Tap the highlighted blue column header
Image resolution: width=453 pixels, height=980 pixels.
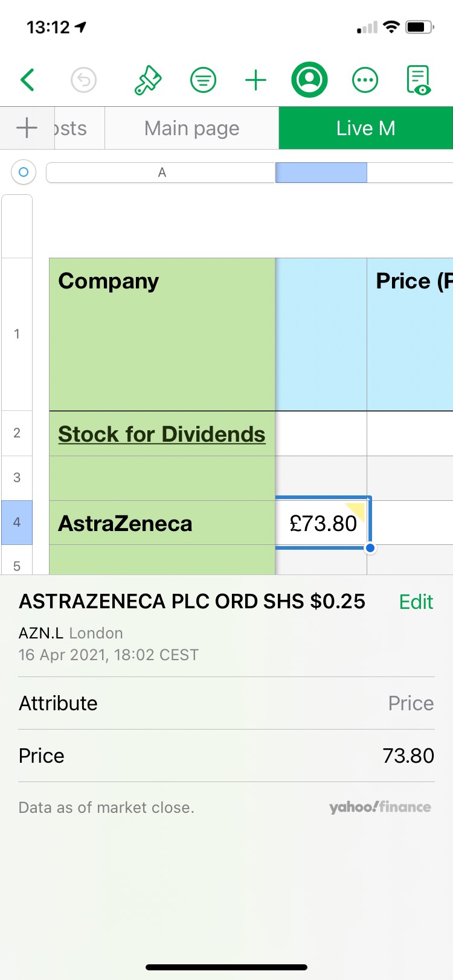coord(321,173)
